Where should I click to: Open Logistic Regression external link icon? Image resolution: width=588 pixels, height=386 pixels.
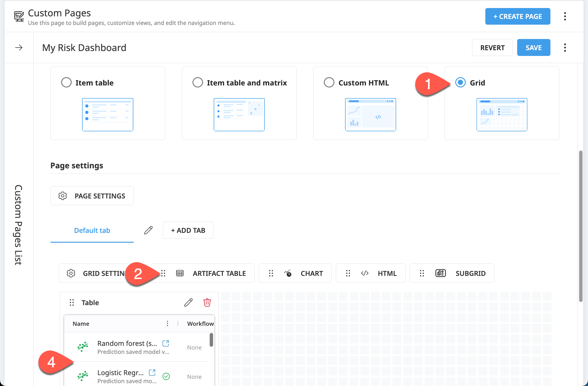click(152, 373)
